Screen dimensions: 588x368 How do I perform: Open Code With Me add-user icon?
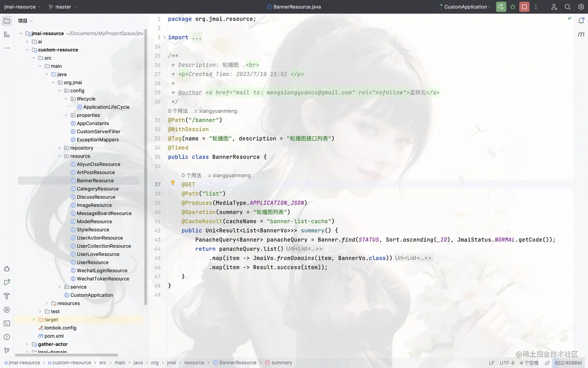coord(554,7)
